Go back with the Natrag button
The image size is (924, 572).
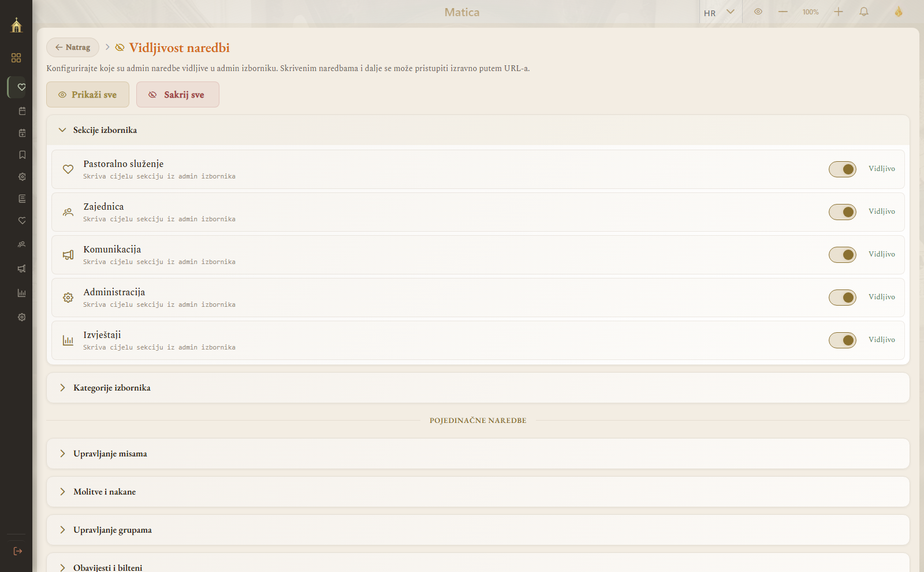click(73, 47)
